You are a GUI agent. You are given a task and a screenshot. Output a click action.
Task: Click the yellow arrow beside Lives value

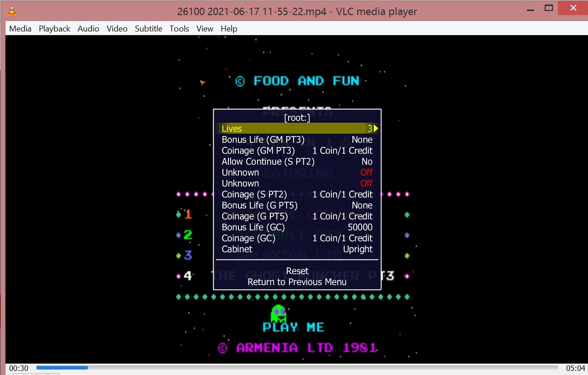click(x=376, y=129)
